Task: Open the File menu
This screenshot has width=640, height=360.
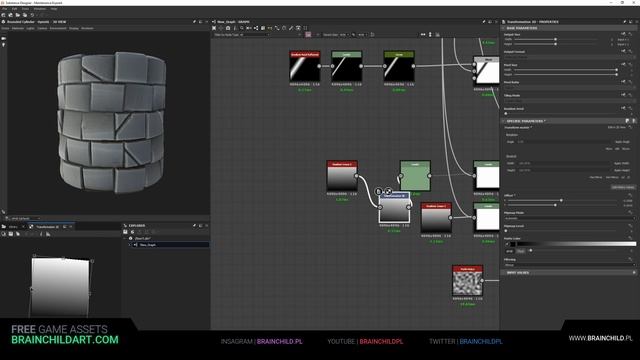Action: [x=4, y=9]
